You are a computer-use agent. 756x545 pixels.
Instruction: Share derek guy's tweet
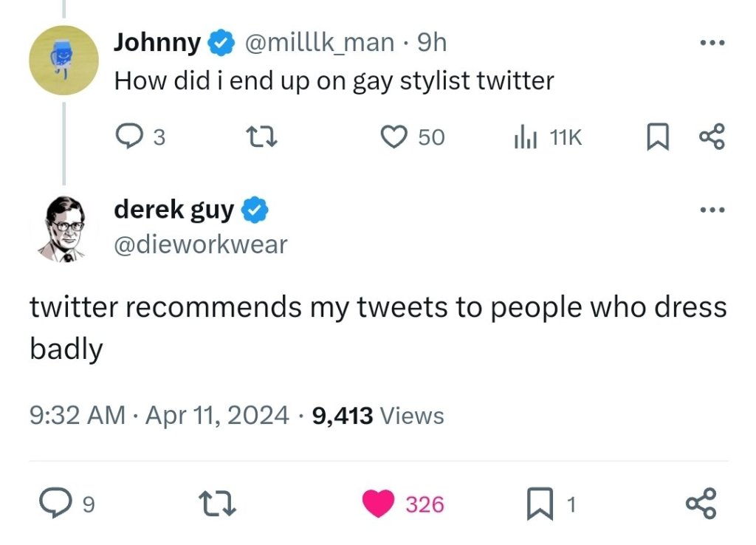[x=700, y=504]
